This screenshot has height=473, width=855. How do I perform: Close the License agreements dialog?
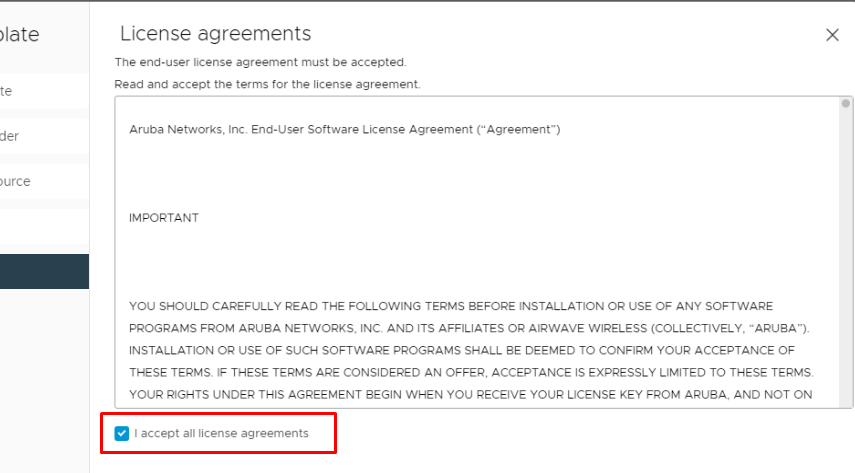[832, 35]
